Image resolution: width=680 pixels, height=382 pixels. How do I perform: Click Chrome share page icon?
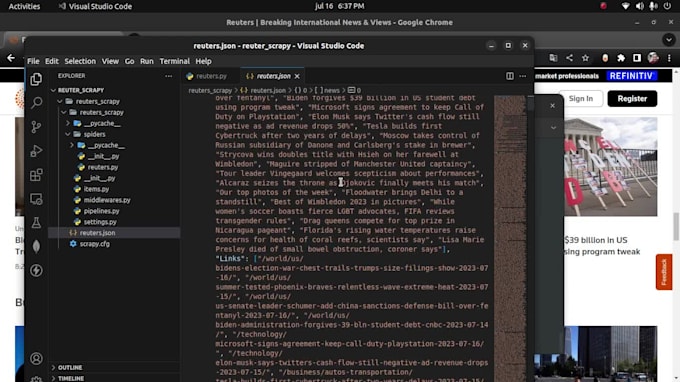pyautogui.click(x=569, y=58)
